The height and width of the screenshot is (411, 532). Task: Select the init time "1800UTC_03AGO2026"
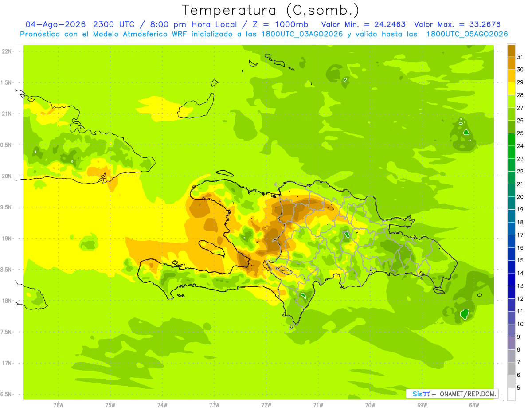[x=301, y=34]
